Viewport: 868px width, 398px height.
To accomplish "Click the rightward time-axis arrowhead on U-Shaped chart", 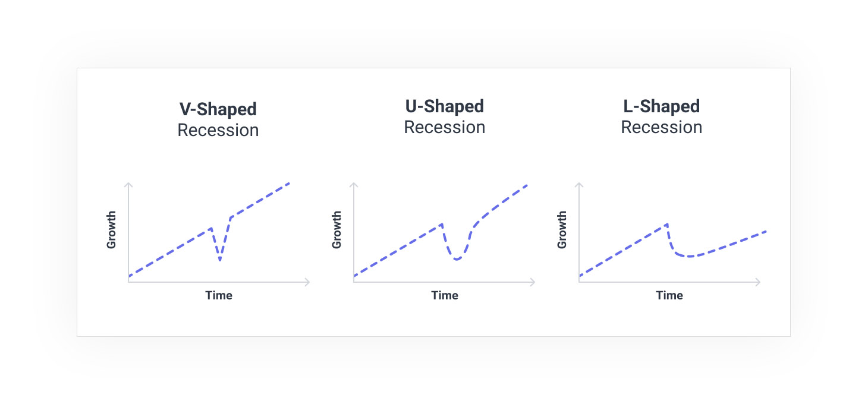I will (533, 282).
